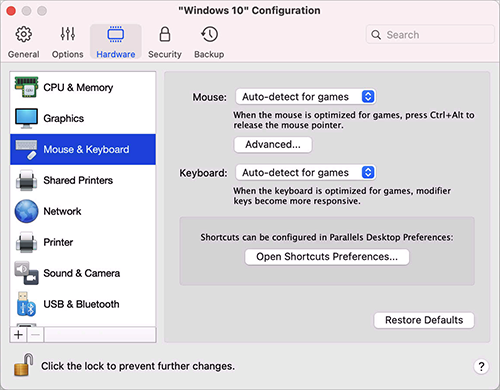The height and width of the screenshot is (390, 500).
Task: Select USB & Bluetooth item
Action: click(83, 304)
